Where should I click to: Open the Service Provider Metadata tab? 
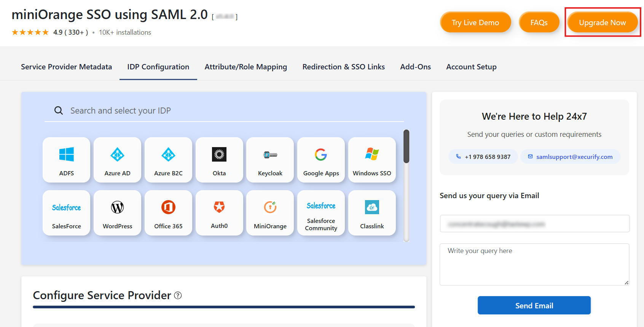[66, 67]
